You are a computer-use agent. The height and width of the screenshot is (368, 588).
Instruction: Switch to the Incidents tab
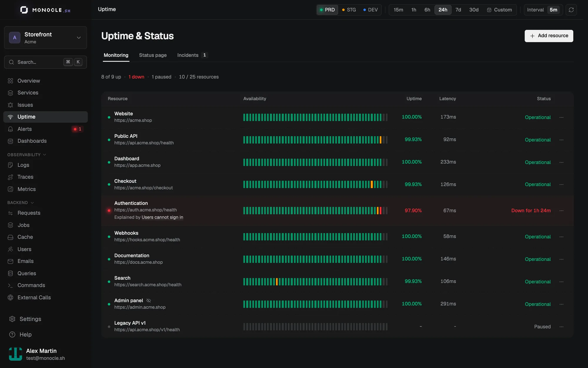click(x=193, y=55)
